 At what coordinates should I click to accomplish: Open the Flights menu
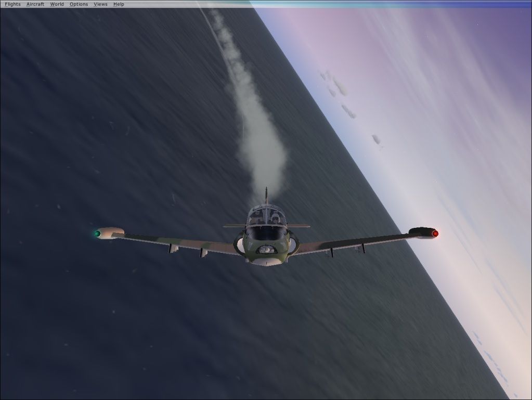pos(12,4)
